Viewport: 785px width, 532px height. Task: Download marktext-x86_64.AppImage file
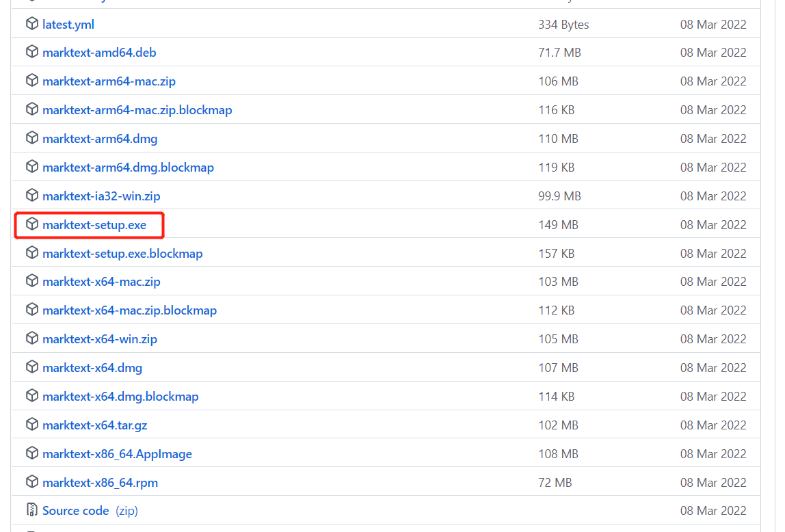117,454
